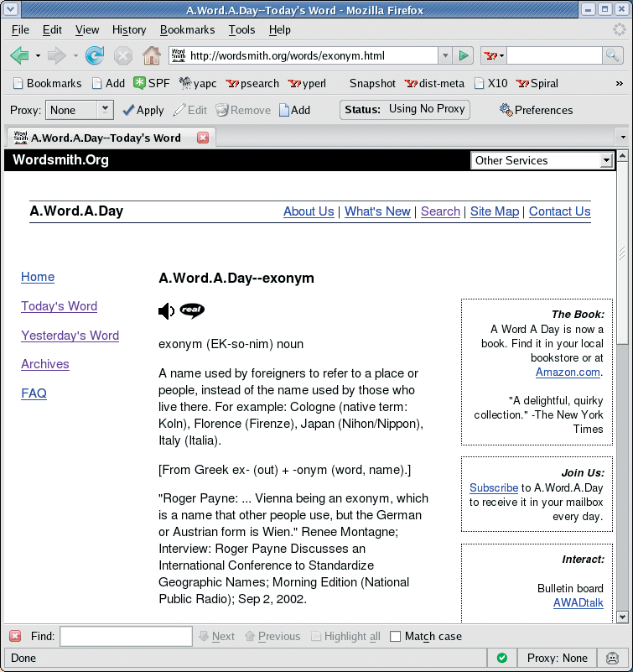This screenshot has height=672, width=633.
Task: Open the dist-meta bookmark
Action: (434, 83)
